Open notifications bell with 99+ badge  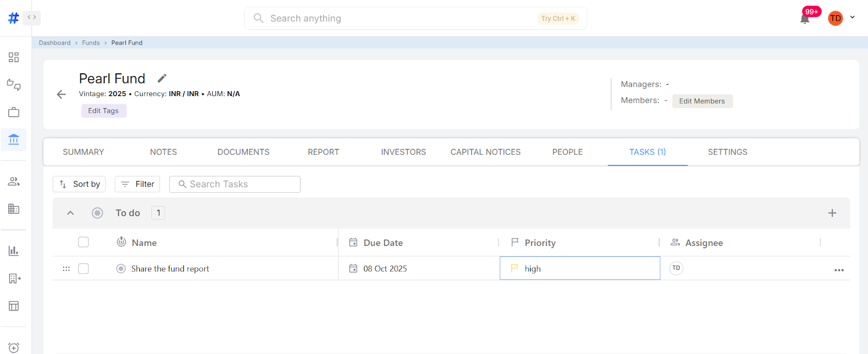point(805,19)
